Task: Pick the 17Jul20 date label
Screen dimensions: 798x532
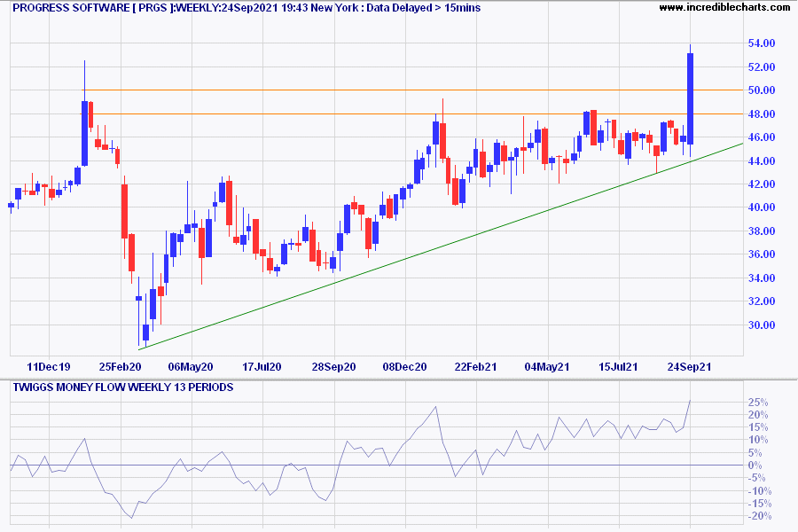Action: [262, 366]
